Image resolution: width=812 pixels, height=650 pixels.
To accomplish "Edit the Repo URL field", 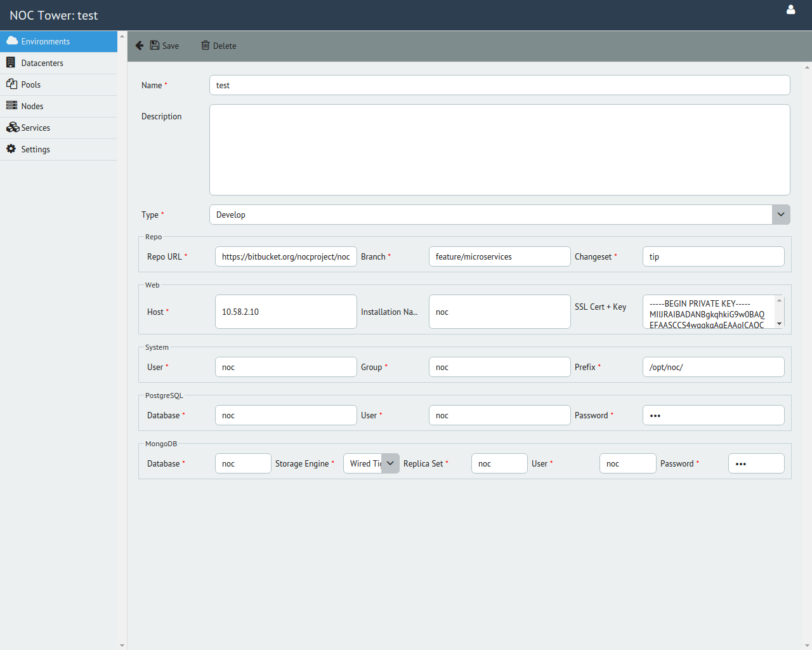I will coord(286,256).
